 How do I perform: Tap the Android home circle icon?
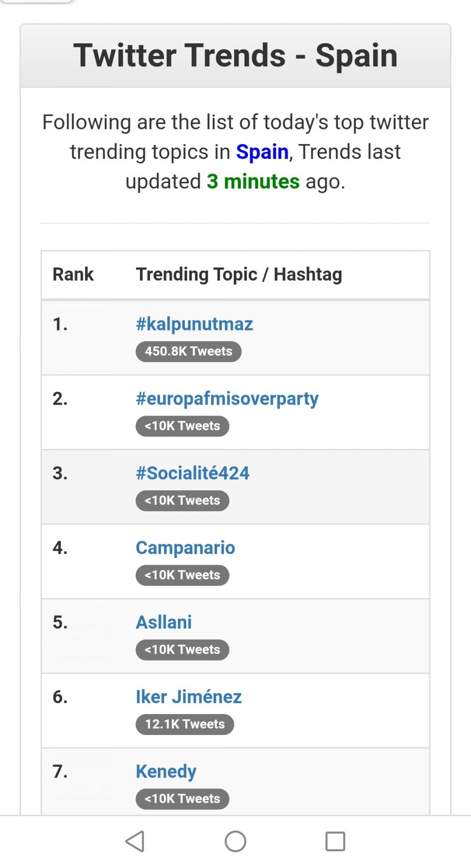pos(235,841)
